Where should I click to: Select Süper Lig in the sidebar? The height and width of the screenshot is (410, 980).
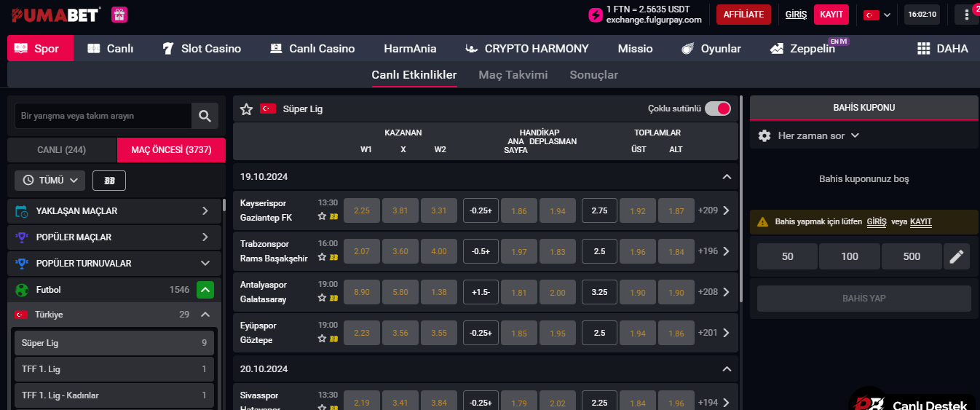[x=114, y=343]
